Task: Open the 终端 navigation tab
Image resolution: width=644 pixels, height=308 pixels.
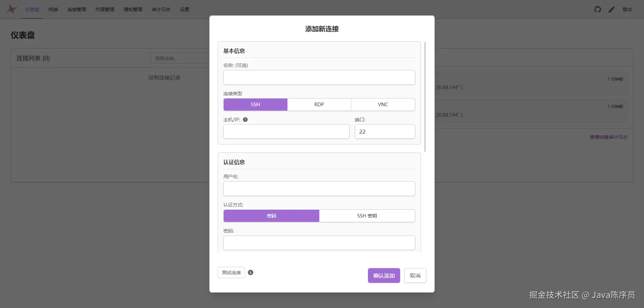Action: coord(53,9)
